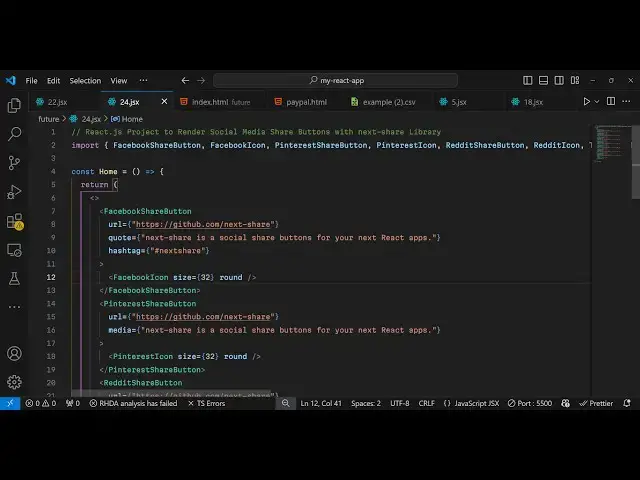The image size is (640, 480).
Task: Toggle the bottom panel layout
Action: 543,80
